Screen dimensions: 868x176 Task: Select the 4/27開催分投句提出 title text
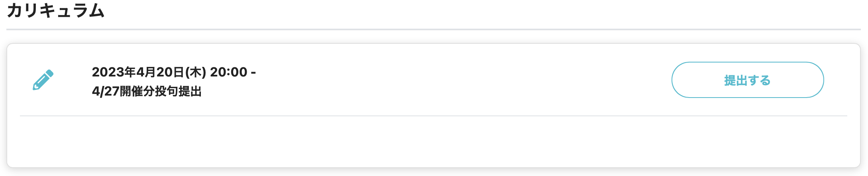point(146,92)
